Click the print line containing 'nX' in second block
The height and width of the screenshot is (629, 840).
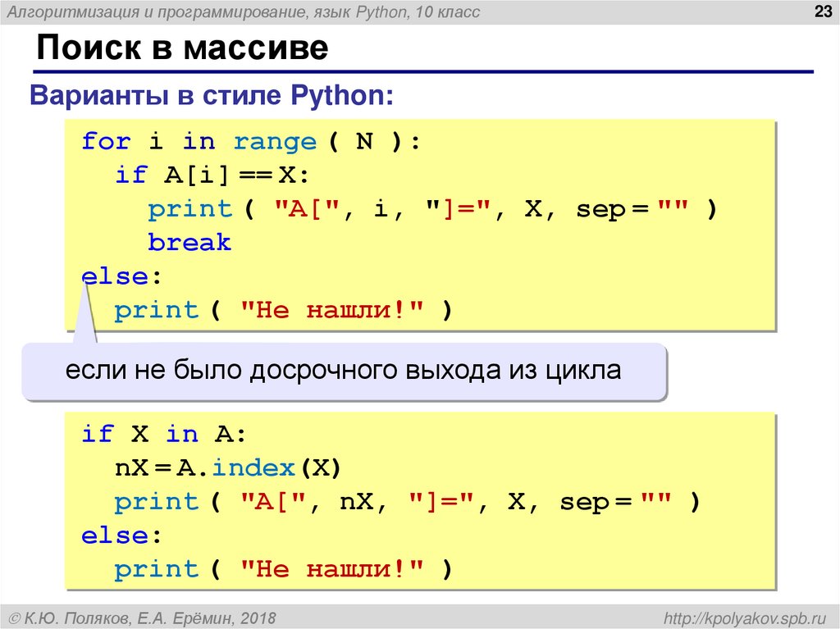tap(408, 502)
